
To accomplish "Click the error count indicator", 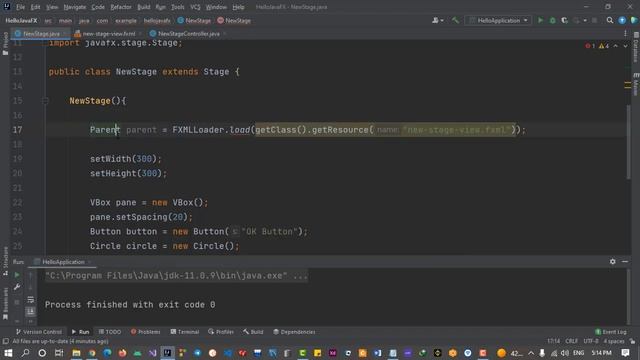I will tap(590, 46).
